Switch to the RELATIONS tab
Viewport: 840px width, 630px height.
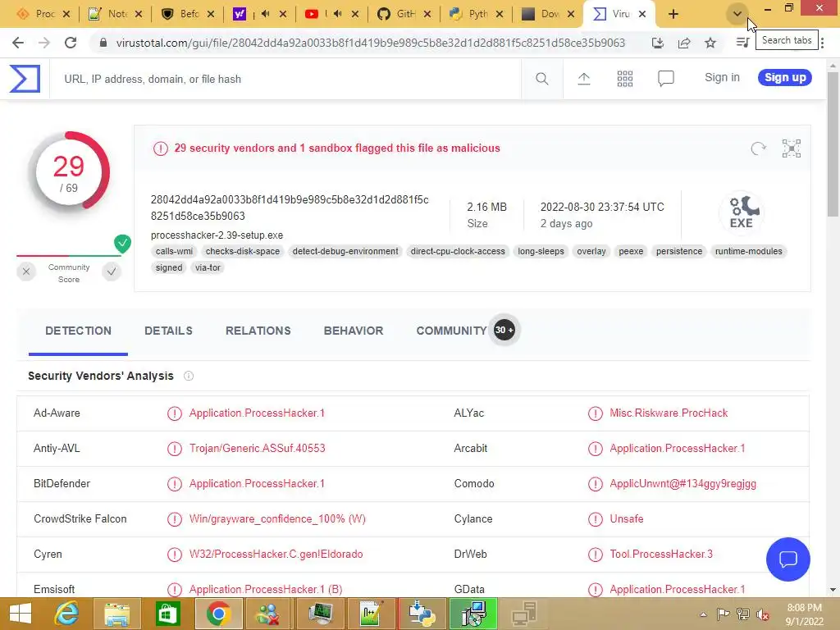coord(258,331)
